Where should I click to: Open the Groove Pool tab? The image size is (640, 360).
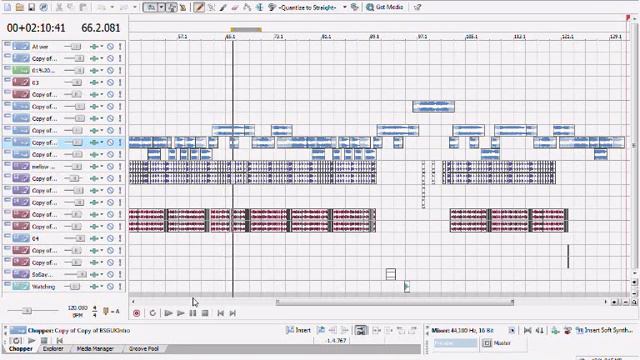[x=144, y=349]
